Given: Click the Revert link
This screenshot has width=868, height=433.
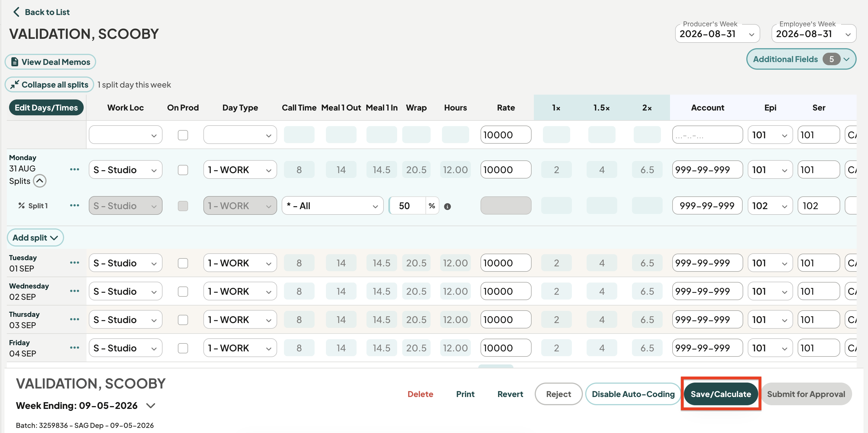Looking at the screenshot, I should pyautogui.click(x=510, y=394).
